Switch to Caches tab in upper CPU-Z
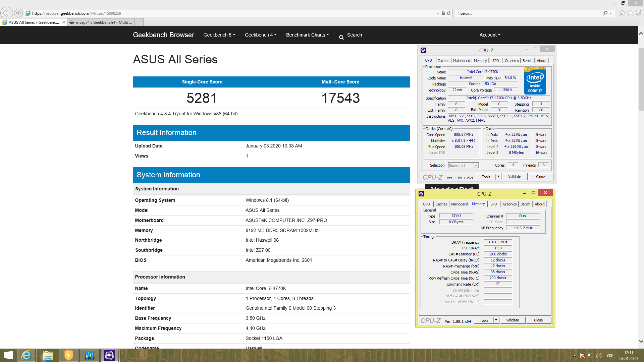This screenshot has width=644, height=362. [x=443, y=61]
